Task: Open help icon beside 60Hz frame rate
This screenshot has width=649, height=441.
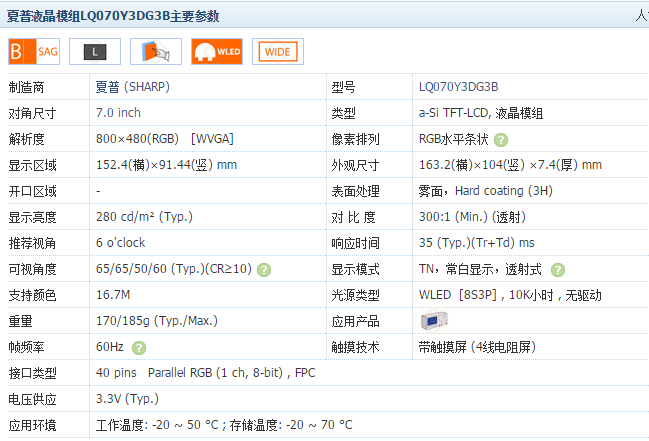Action: click(x=139, y=348)
